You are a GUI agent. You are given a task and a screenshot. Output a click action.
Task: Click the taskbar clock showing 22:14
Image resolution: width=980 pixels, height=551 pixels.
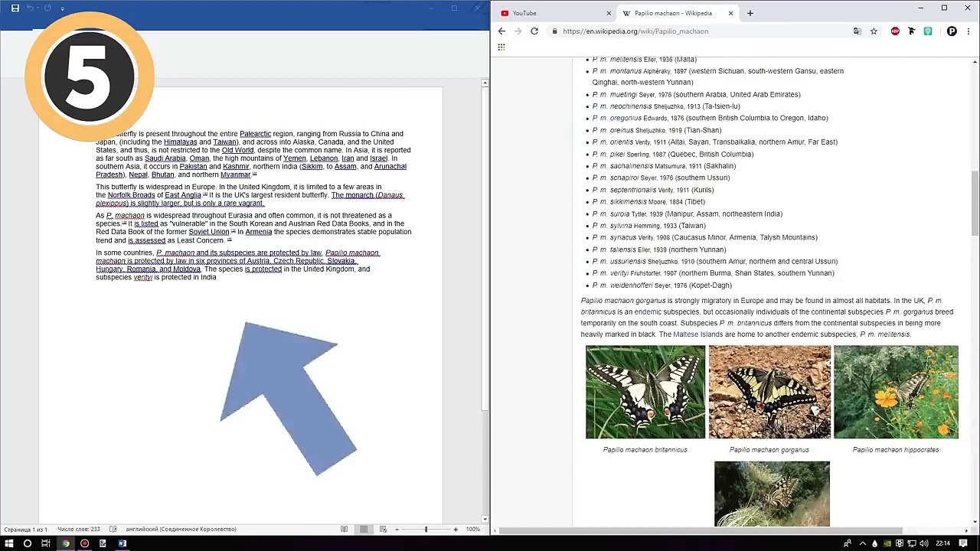click(x=942, y=543)
